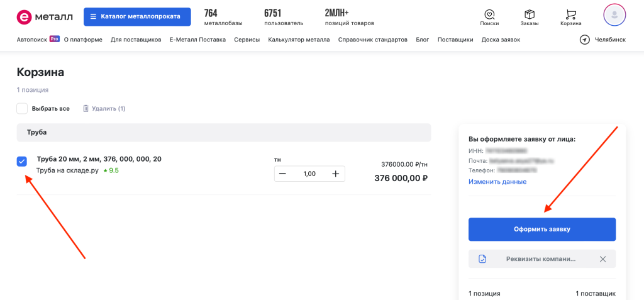Image resolution: width=644 pixels, height=300 pixels.
Task: Open the Калькулятор металла menu item
Action: coord(298,40)
